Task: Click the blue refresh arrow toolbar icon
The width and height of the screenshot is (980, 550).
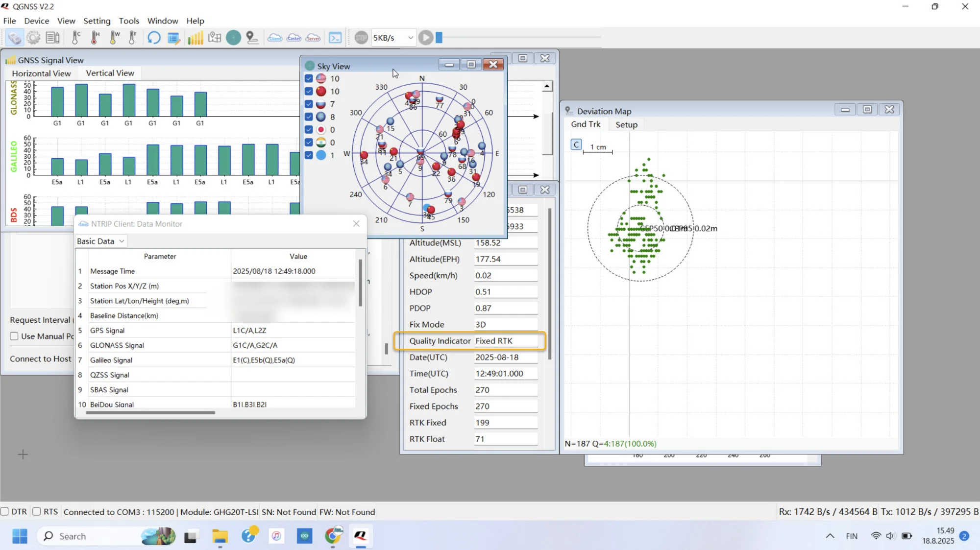Action: click(154, 38)
